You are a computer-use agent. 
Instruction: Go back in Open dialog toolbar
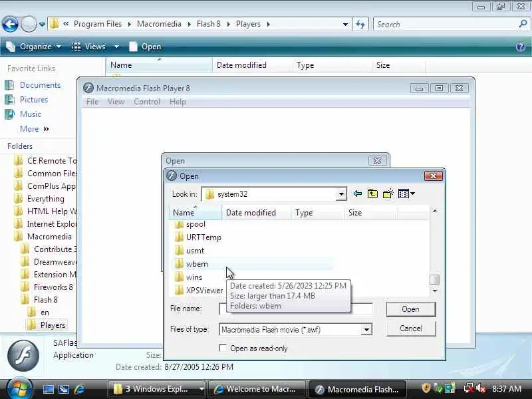pos(357,194)
